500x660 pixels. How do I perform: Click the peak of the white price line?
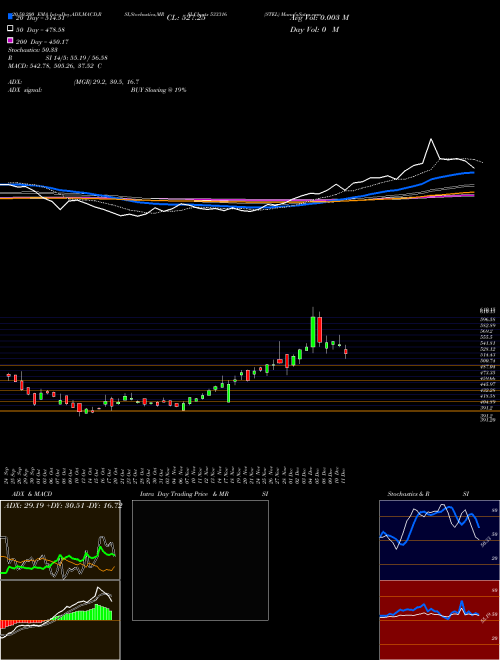431,139
